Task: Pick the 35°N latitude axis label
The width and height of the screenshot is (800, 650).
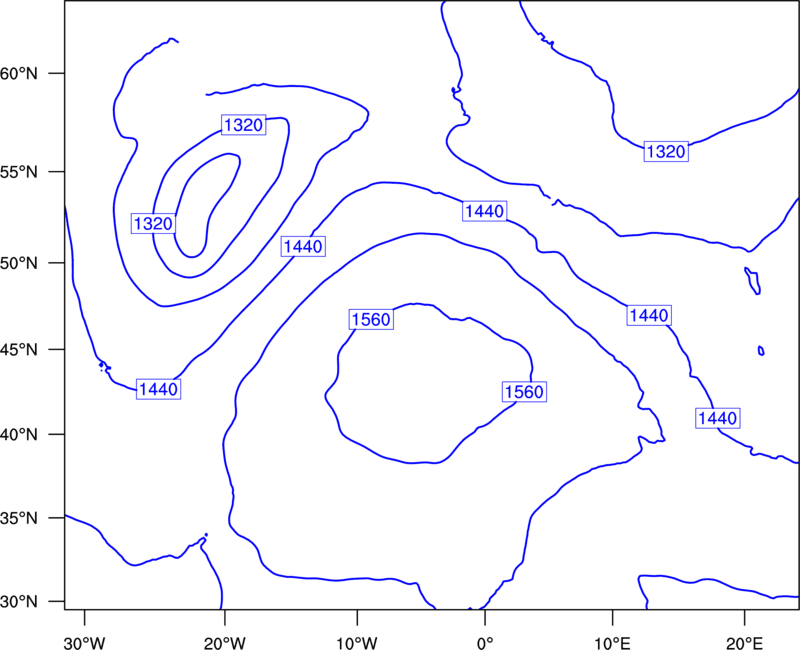Action: tap(19, 518)
